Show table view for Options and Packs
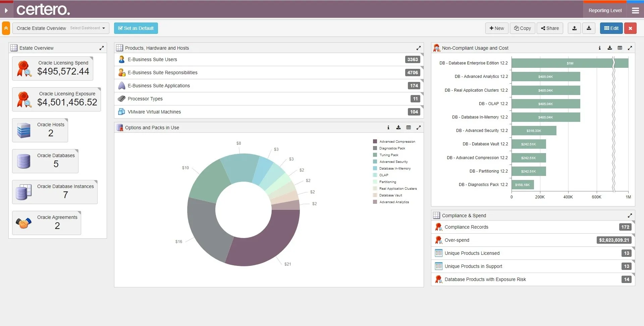This screenshot has width=644, height=326. (x=409, y=128)
